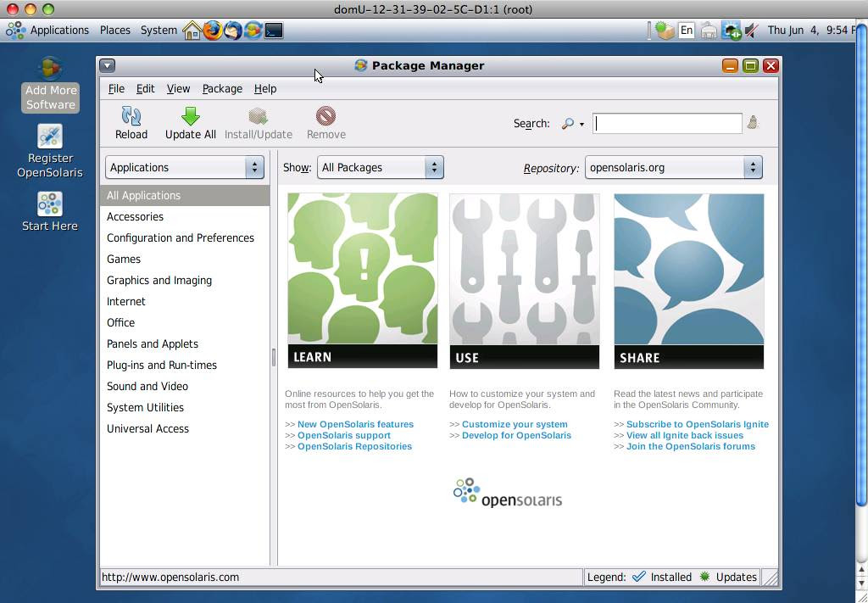Open Start Here desktop icon

[x=50, y=211]
